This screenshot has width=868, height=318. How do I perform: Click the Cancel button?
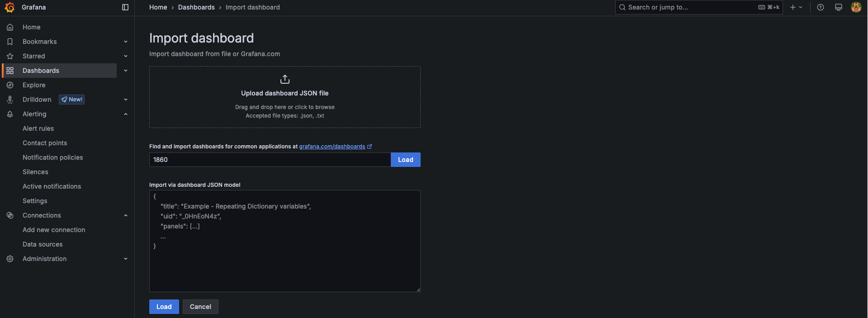200,307
